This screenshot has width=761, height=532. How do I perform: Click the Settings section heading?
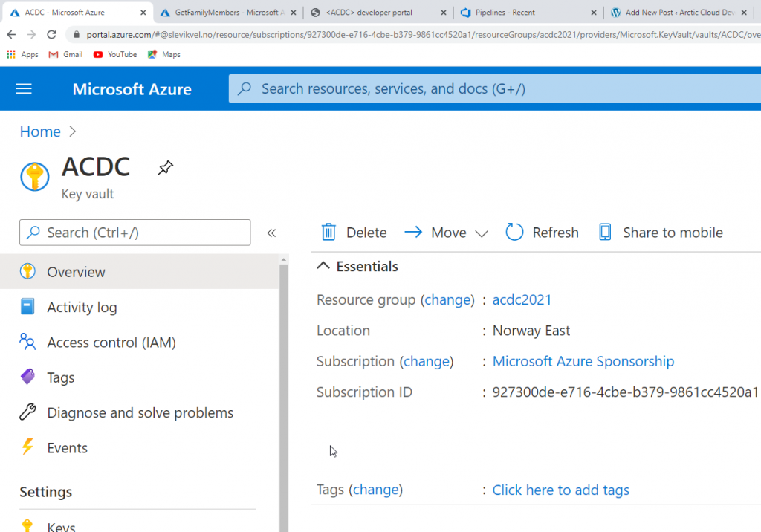point(45,492)
